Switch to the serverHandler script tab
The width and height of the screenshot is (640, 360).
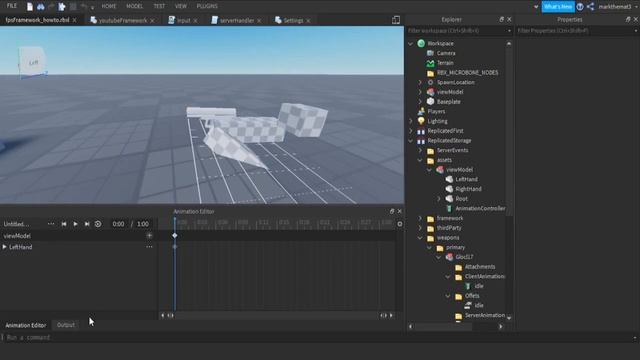tap(237, 20)
